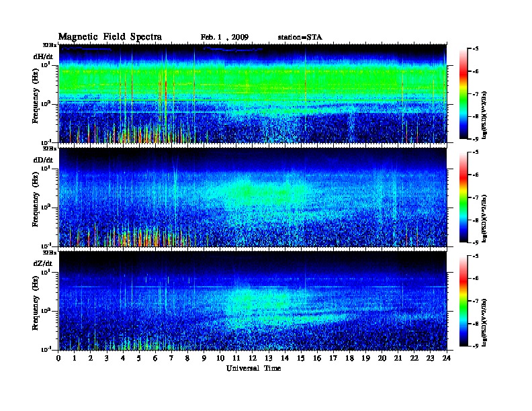
Task: Click the hour 7 tick label
Action: click(x=171, y=358)
